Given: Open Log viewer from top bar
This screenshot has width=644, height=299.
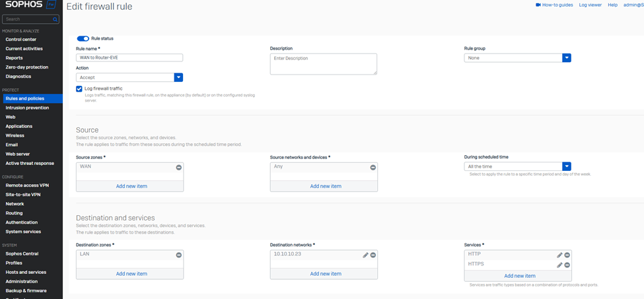Looking at the screenshot, I should pyautogui.click(x=590, y=5).
